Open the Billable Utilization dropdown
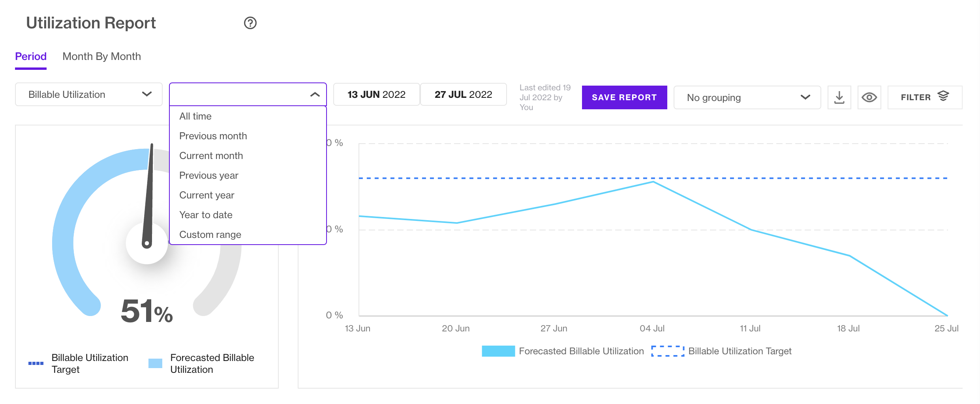Screen dimensions: 980x404 89,95
